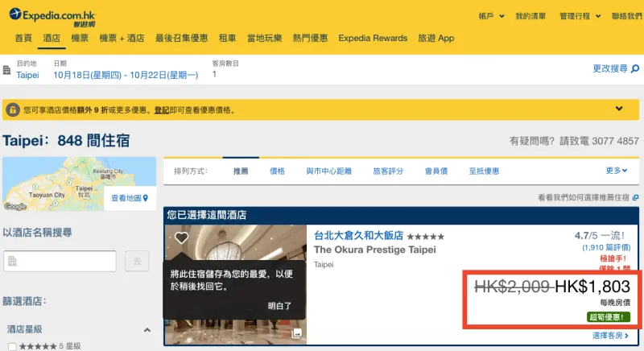Viewport: 644px width, 351px height.
Task: Click 我的清單 link
Action: (530, 16)
